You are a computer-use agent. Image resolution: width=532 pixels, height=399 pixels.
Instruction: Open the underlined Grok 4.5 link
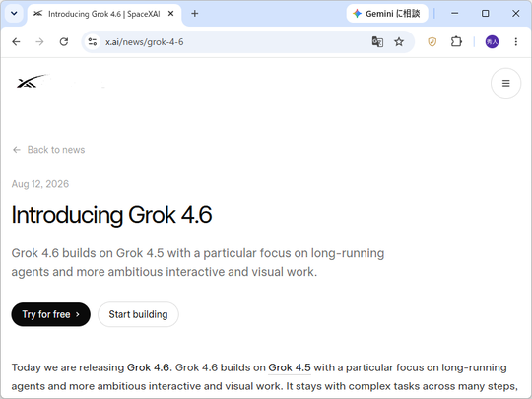pyautogui.click(x=290, y=367)
